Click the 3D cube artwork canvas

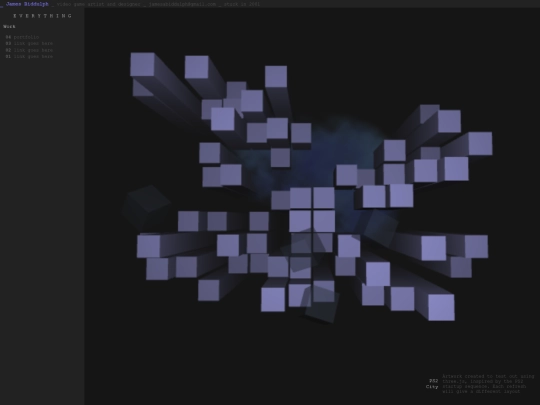point(312,207)
